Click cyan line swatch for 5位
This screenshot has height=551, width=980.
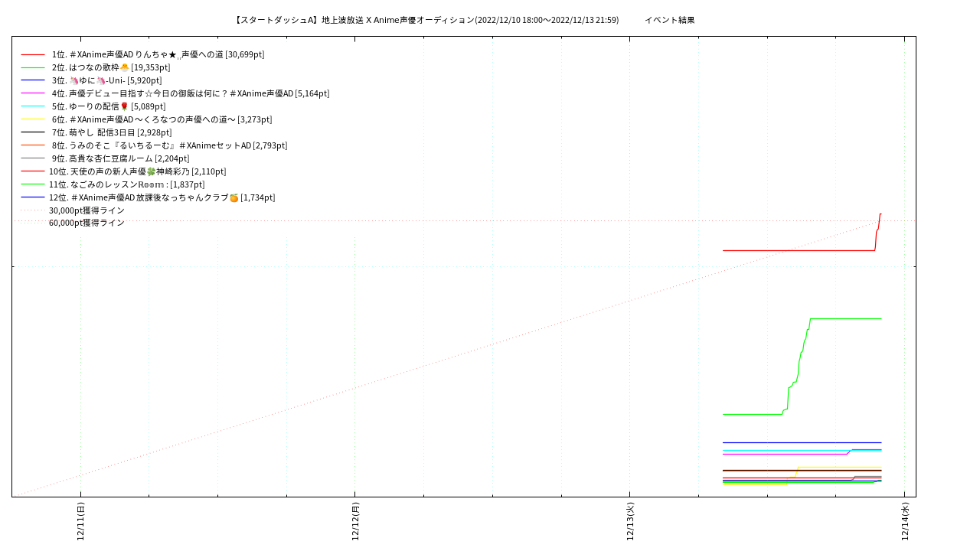click(x=33, y=106)
